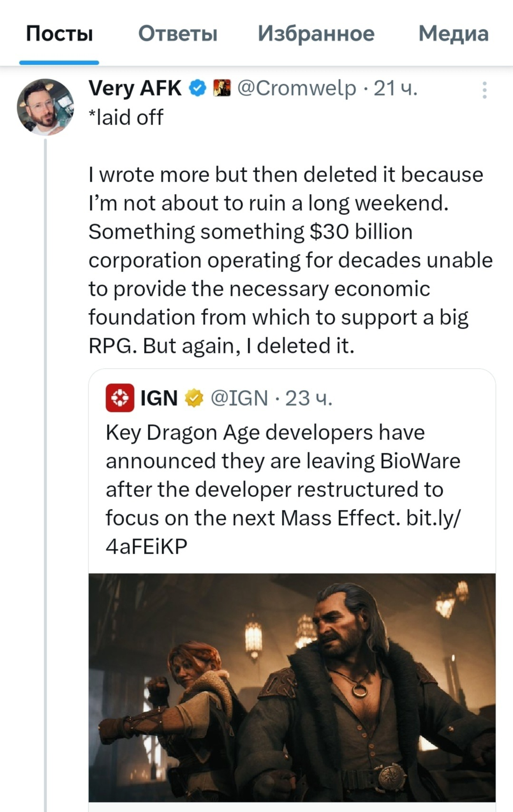Viewport: 513px width, 812px height.
Task: Tap the blue verified badge by Very AFK
Action: [x=198, y=88]
